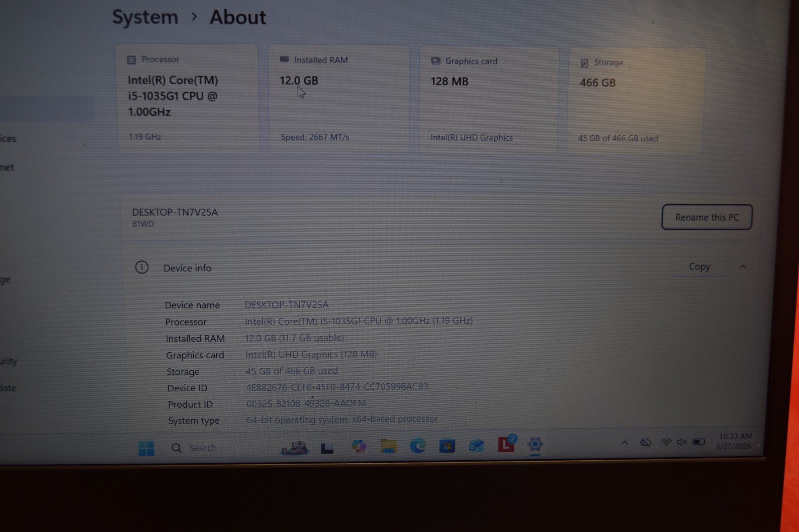Select the Intel(R) UHD Graphics (128 MB) value
Viewport: 799px width, 532px height.
click(311, 354)
